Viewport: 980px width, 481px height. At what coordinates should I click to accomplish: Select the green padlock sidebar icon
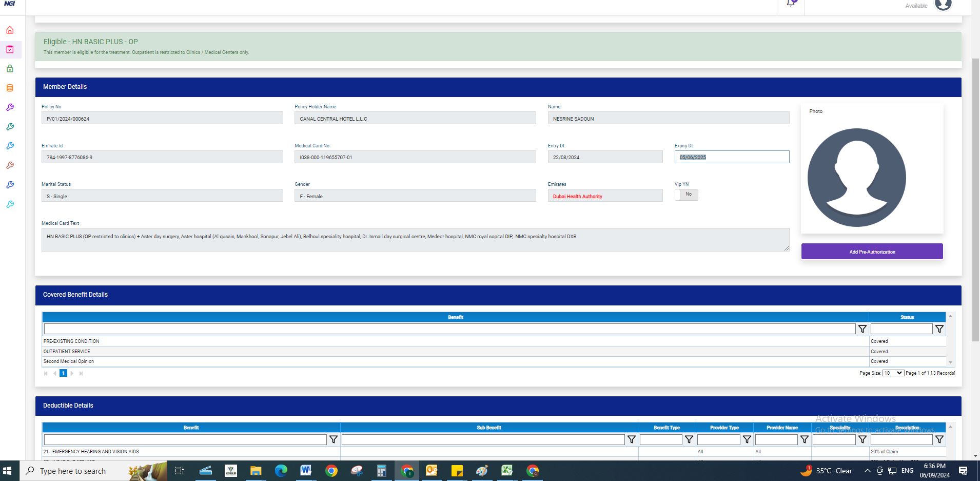point(10,69)
